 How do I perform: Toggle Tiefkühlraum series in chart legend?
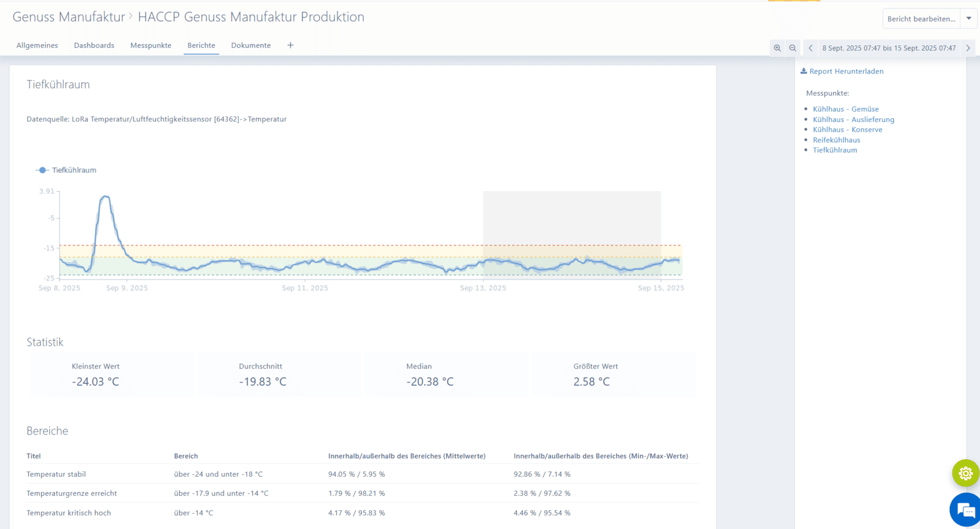(x=66, y=170)
